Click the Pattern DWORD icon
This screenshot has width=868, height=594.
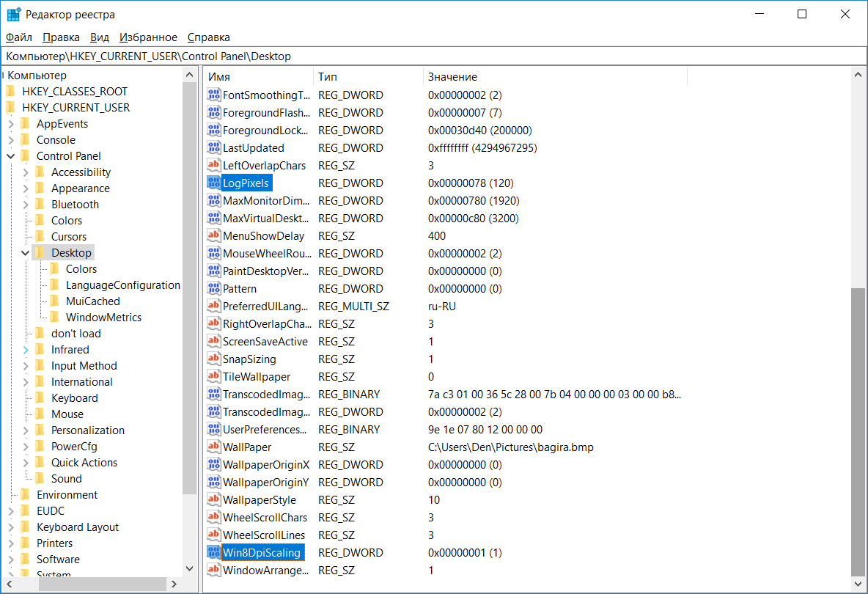213,288
